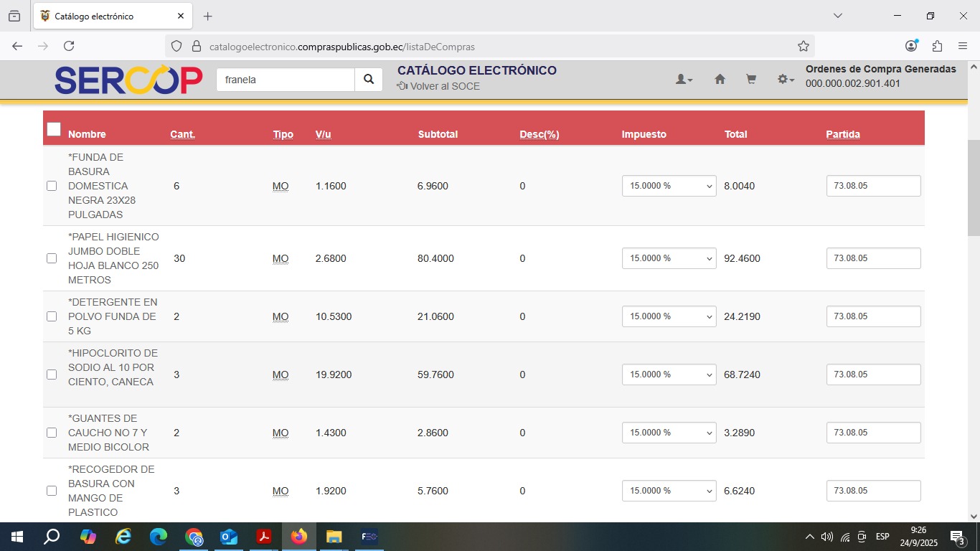Go to home via house icon
Viewport: 980px width, 551px height.
(720, 80)
